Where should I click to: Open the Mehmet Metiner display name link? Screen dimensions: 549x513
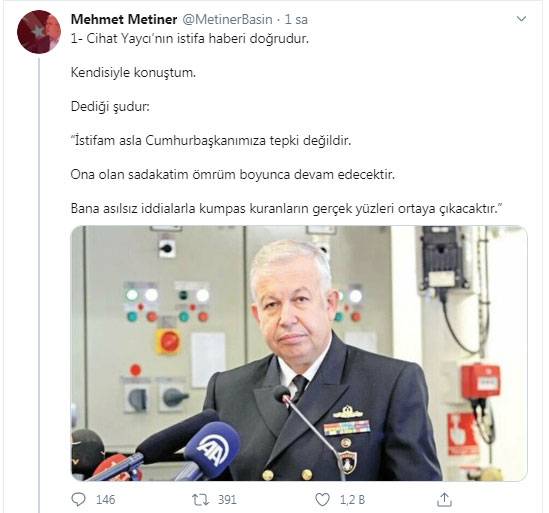[x=124, y=19]
